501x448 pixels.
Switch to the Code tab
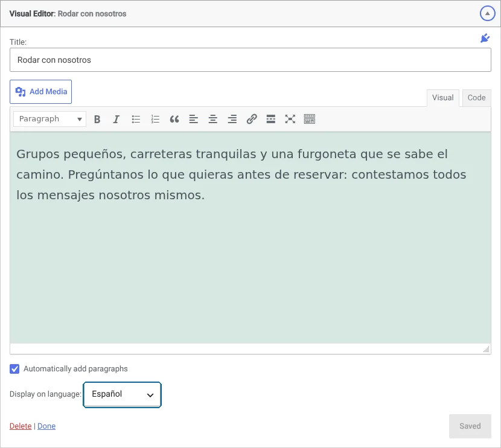(x=476, y=98)
